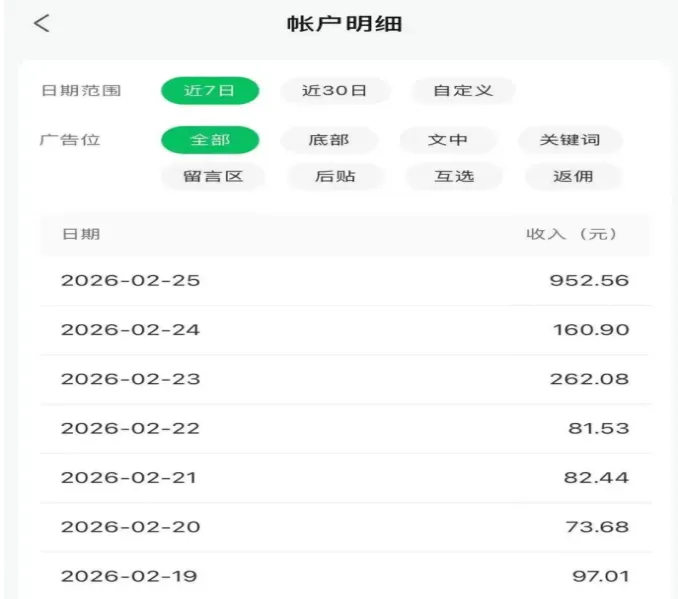The height and width of the screenshot is (599, 678).
Task: Tap the back arrow icon
Action: click(41, 24)
